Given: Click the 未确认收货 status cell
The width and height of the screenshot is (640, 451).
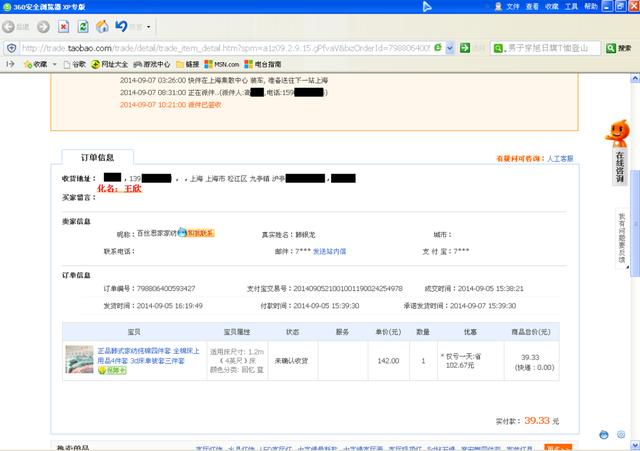Looking at the screenshot, I should tap(291, 361).
